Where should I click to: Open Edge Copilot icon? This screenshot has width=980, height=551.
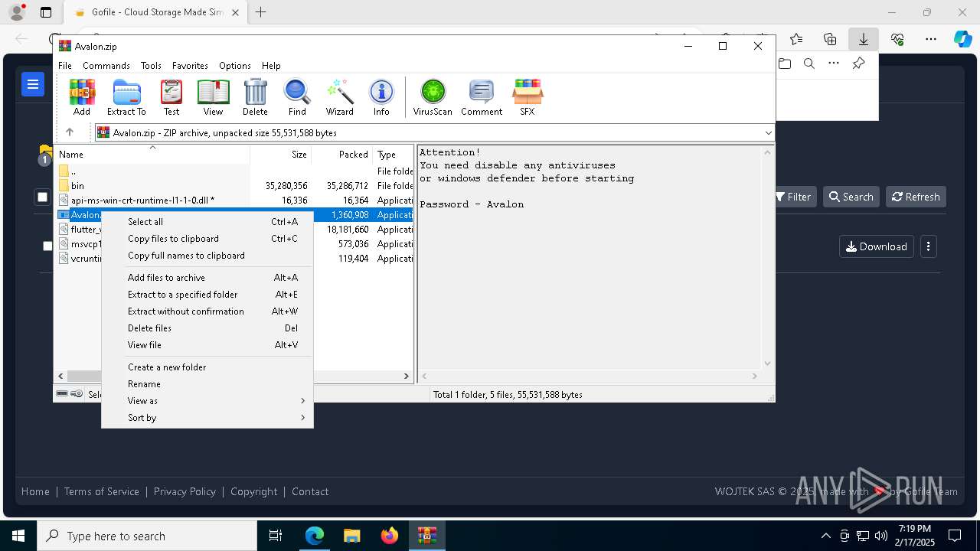coord(962,39)
